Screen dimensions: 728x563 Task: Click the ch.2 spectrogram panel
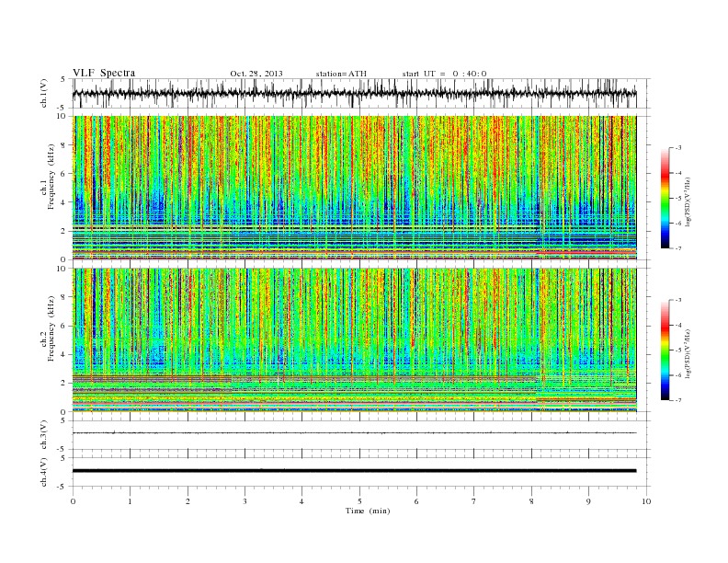pyautogui.click(x=355, y=340)
